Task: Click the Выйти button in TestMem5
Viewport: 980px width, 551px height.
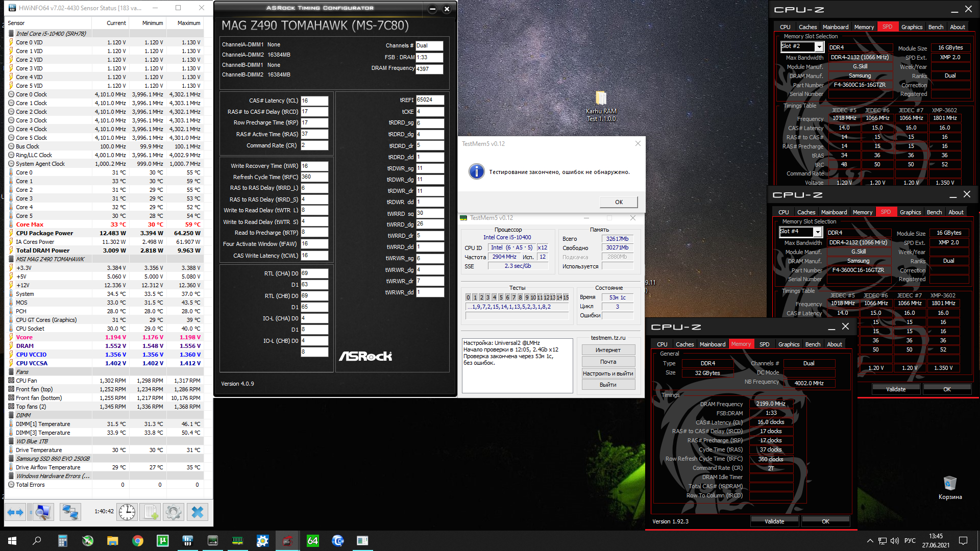Action: [608, 385]
